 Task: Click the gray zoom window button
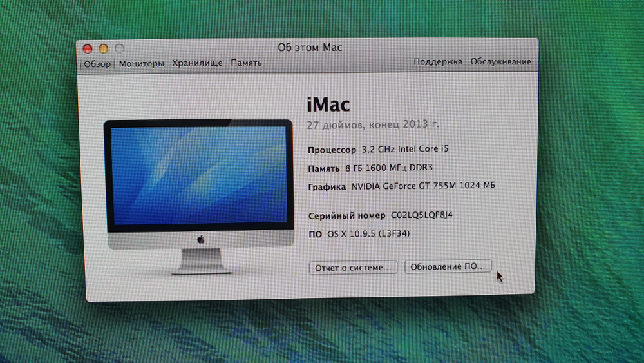(120, 48)
